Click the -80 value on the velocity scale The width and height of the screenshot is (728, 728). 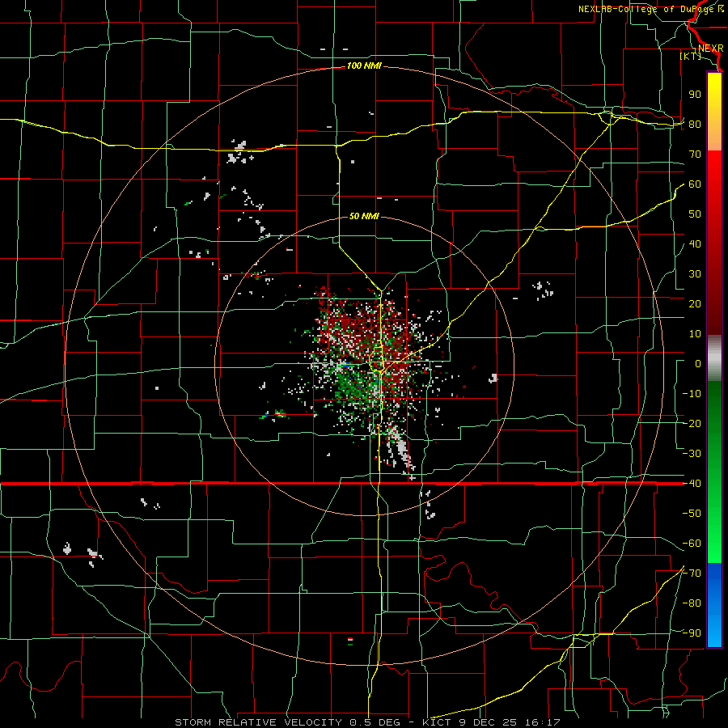tap(692, 603)
